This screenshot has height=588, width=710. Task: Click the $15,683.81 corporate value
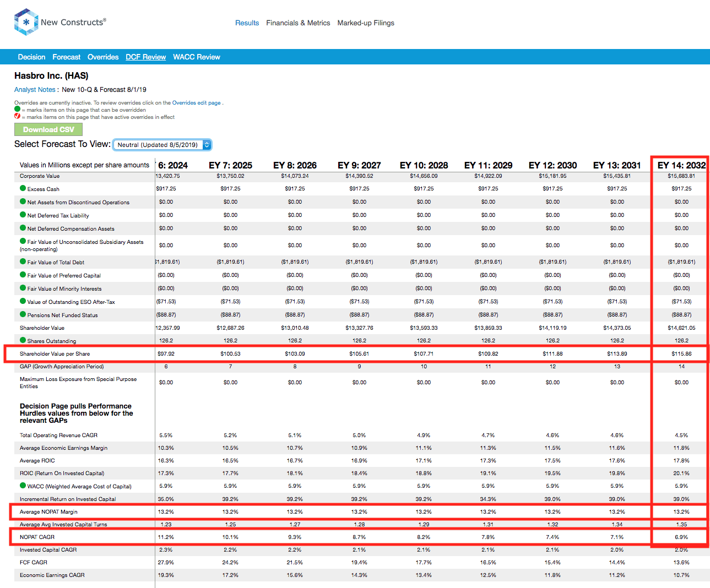pos(681,176)
